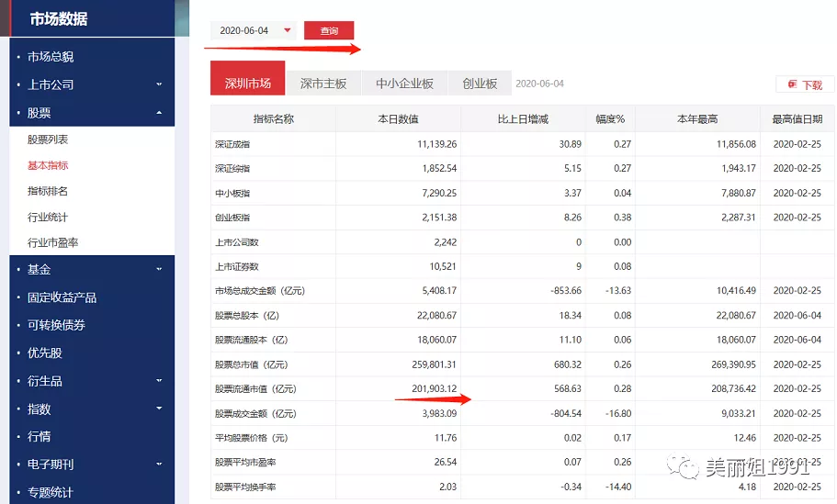
Task: Click the Excel icon beside 下载
Action: [x=792, y=84]
